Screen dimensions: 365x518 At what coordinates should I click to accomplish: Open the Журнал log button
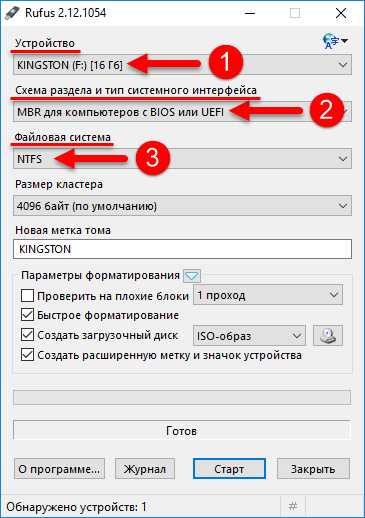(x=145, y=469)
